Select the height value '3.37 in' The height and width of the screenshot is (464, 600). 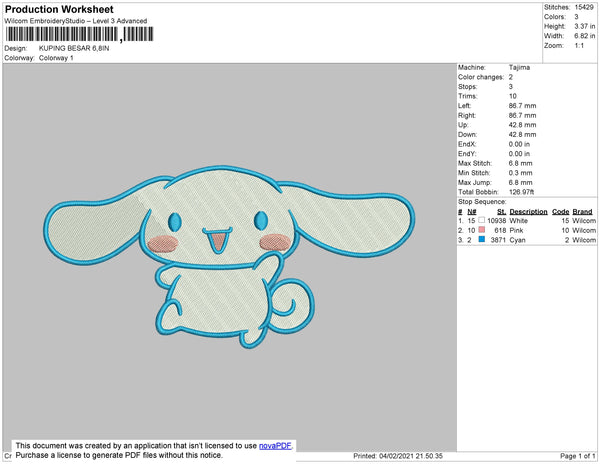pos(584,26)
